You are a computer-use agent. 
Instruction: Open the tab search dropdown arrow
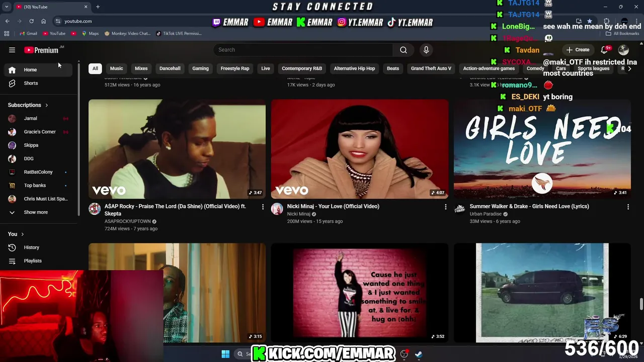(7, 7)
